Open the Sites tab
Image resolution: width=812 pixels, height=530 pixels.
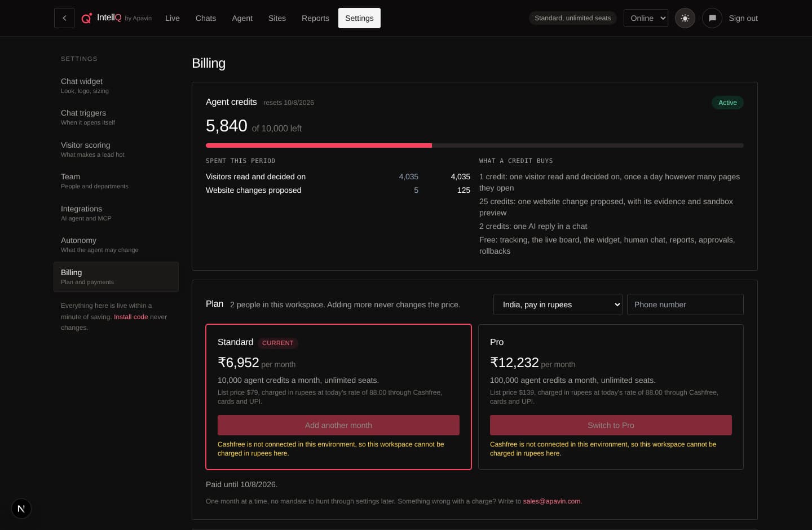coord(277,18)
